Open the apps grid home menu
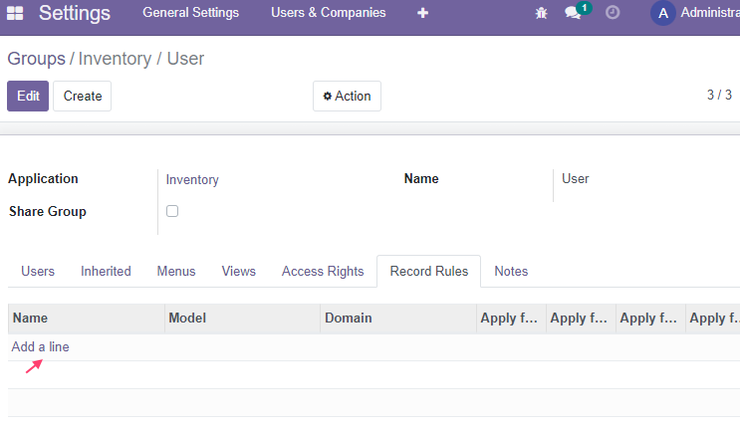740x429 pixels. [x=15, y=13]
